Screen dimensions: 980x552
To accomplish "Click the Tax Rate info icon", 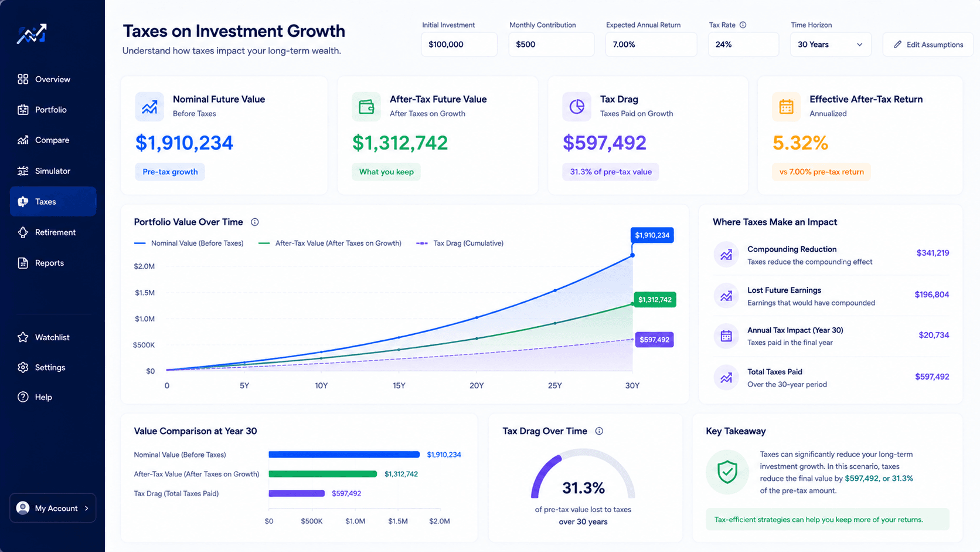I will point(743,25).
